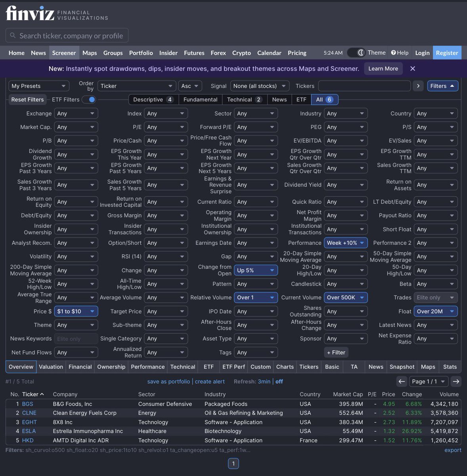This screenshot has width=467, height=476.
Task: Open the Change from Open Up 5% dropdown
Action: (256, 271)
